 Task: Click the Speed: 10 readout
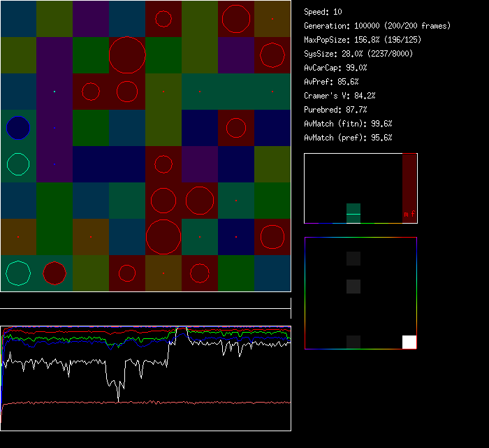[323, 12]
